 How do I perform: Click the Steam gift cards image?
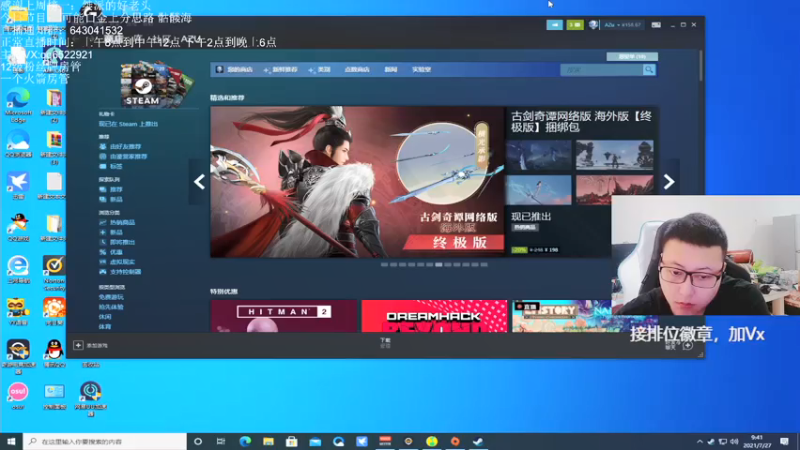tap(157, 84)
